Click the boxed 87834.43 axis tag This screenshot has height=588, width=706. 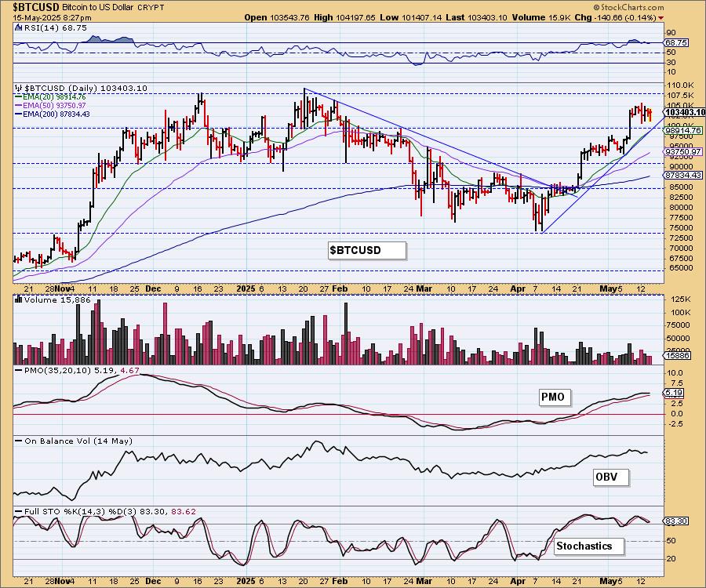(683, 175)
